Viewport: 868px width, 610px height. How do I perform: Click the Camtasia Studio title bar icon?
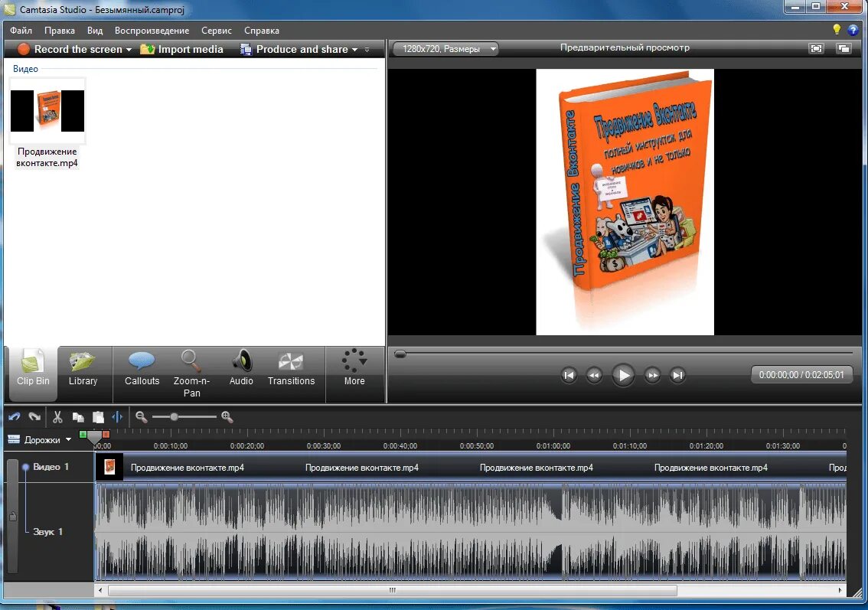(x=10, y=9)
